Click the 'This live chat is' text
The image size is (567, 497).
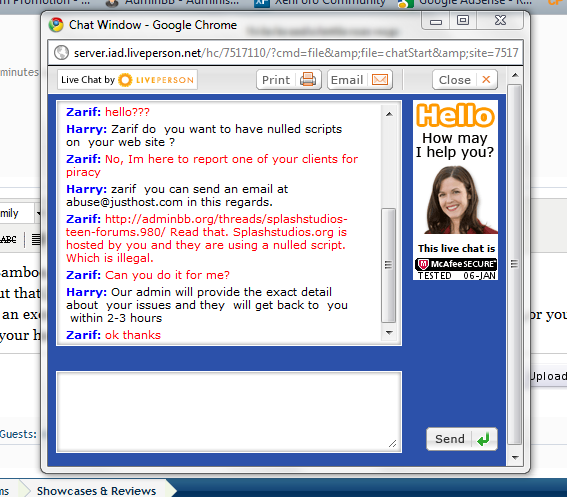(x=456, y=249)
